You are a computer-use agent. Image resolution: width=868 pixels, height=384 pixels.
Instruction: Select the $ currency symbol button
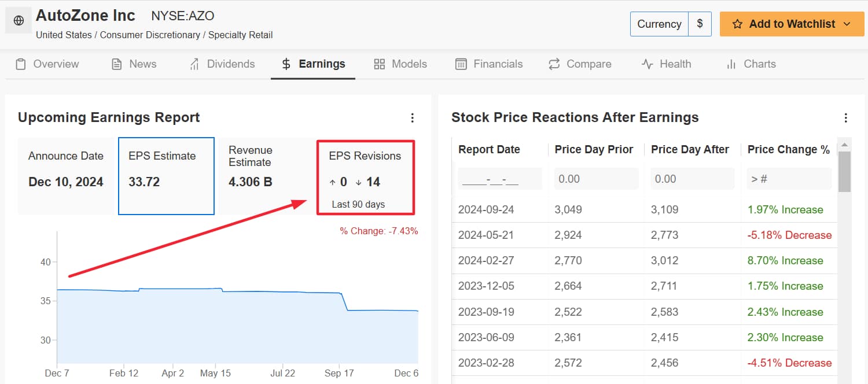tap(700, 24)
